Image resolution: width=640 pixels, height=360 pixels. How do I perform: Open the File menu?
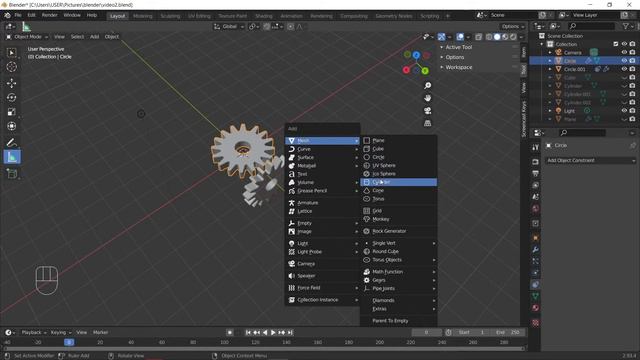(18, 15)
